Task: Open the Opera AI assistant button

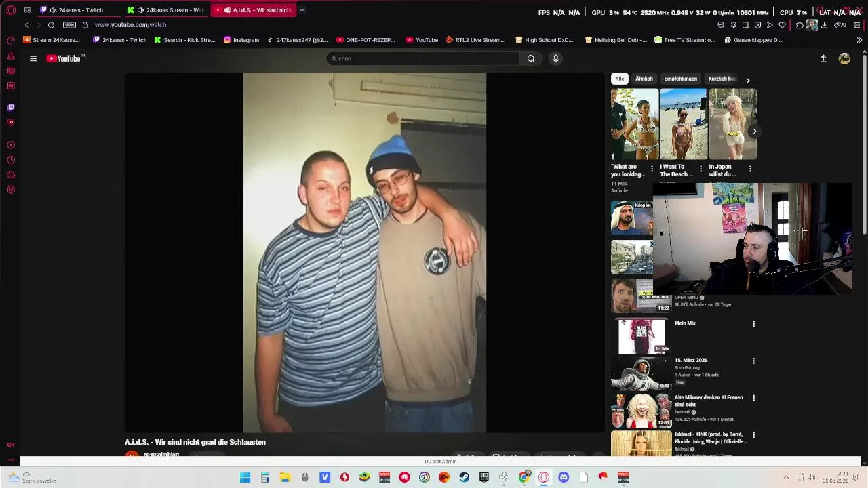Action: click(x=840, y=25)
